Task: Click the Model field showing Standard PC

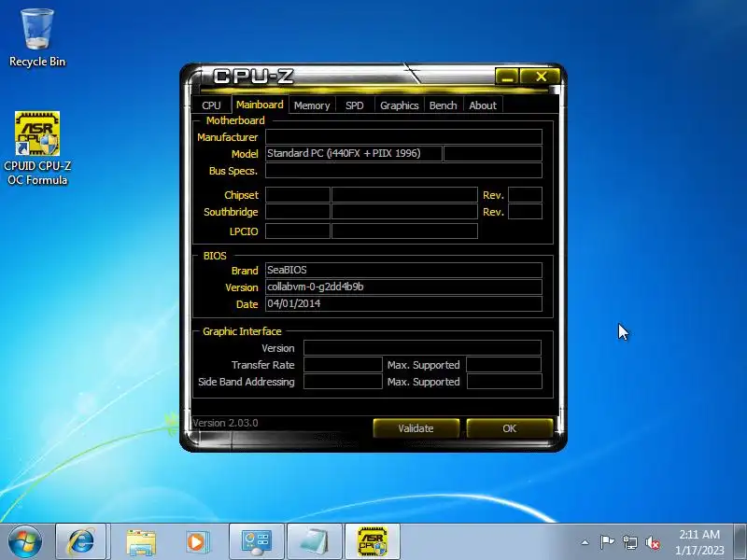Action: coord(354,153)
